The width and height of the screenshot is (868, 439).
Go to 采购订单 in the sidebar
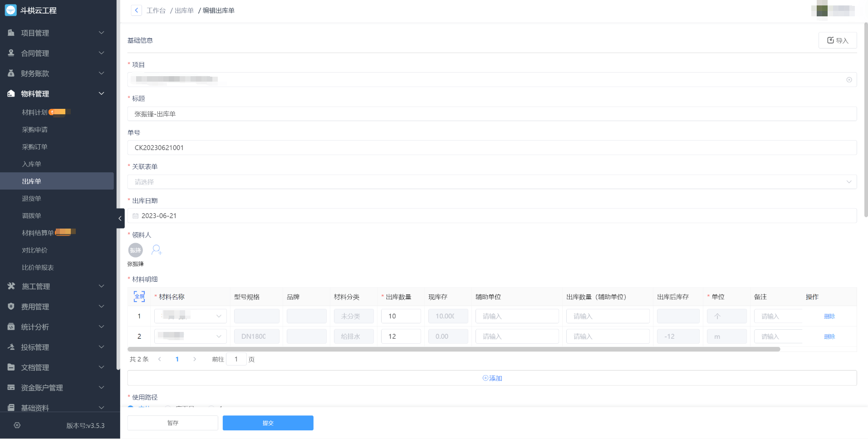coord(34,147)
